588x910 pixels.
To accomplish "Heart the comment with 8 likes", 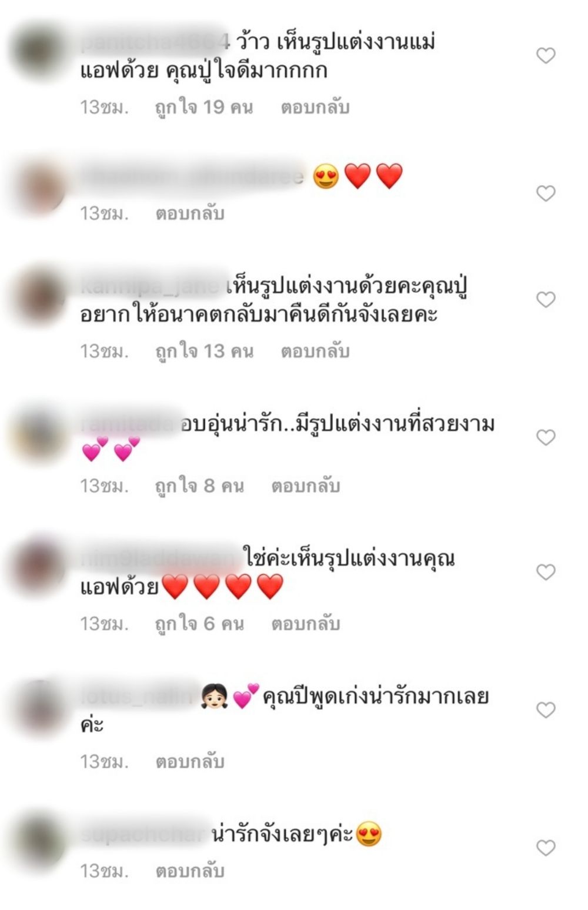I will pyautogui.click(x=546, y=437).
